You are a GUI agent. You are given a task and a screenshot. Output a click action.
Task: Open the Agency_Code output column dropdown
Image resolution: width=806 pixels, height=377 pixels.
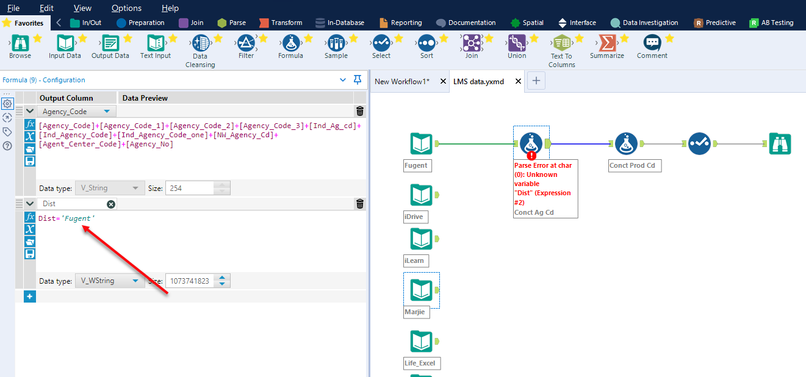click(106, 111)
